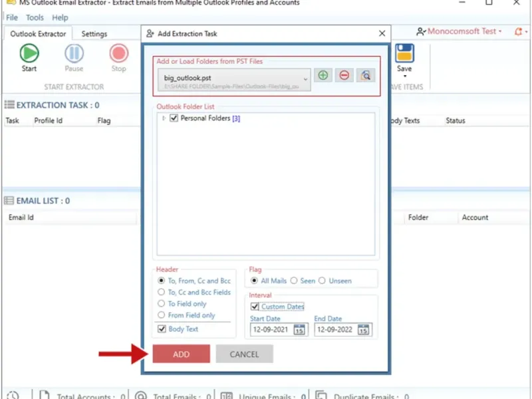
Task: Click the Email List table icon
Action: [x=9, y=201]
